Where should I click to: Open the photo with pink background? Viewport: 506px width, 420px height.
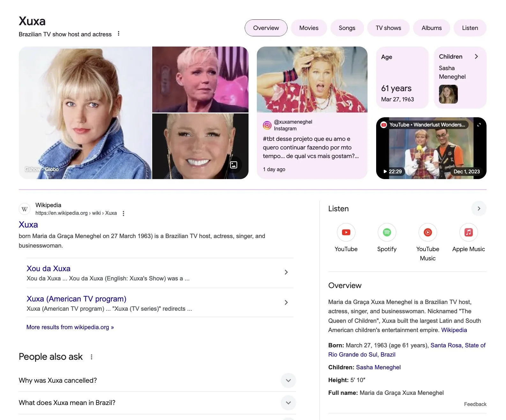pos(200,79)
